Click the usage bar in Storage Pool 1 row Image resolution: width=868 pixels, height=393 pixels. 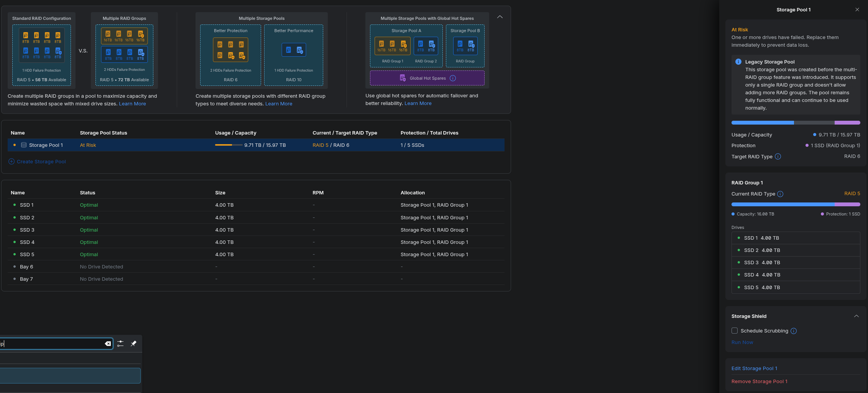pyautogui.click(x=228, y=145)
